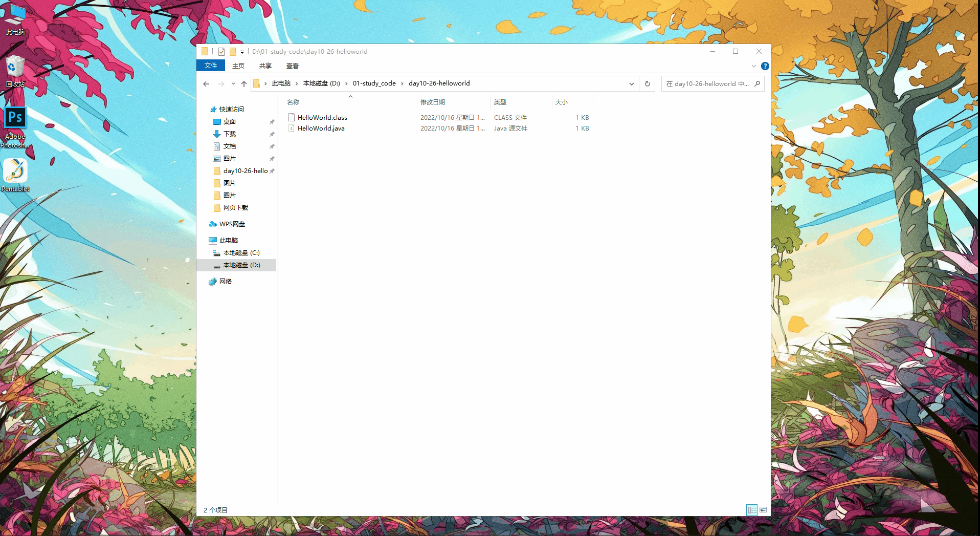
Task: Open Explorer help icon
Action: 765,66
